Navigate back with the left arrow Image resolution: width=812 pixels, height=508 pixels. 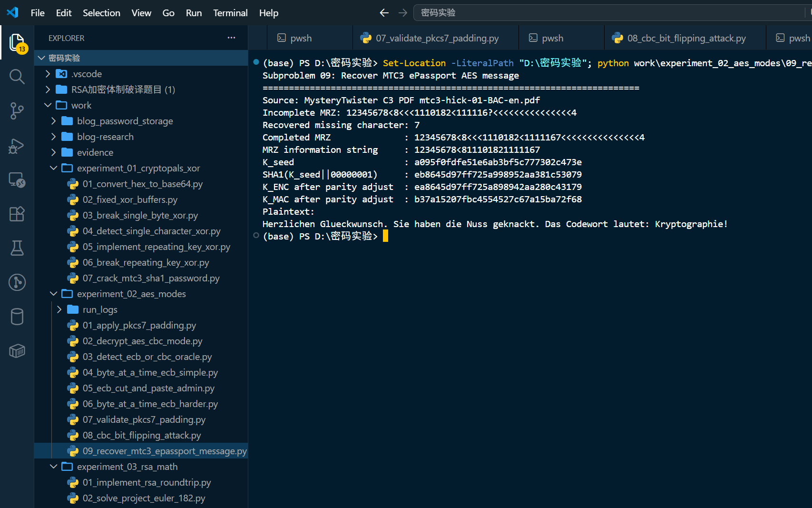click(384, 13)
